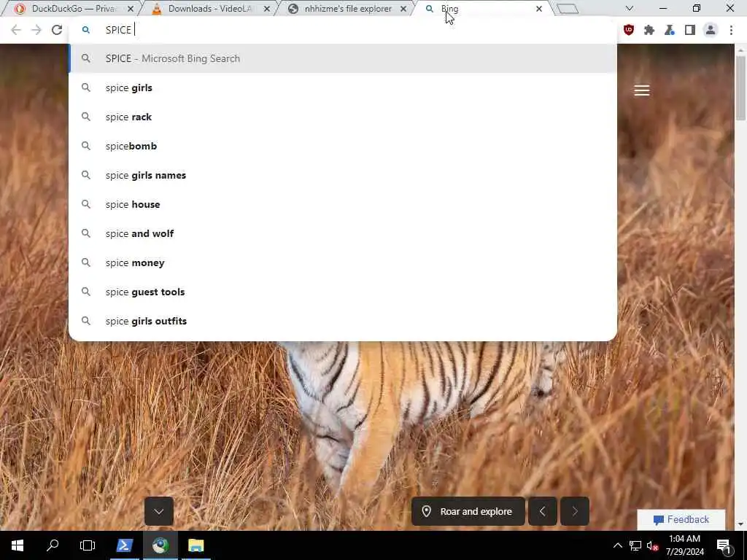Open the Extensions puzzle-piece menu
The image size is (747, 560).
click(x=649, y=30)
